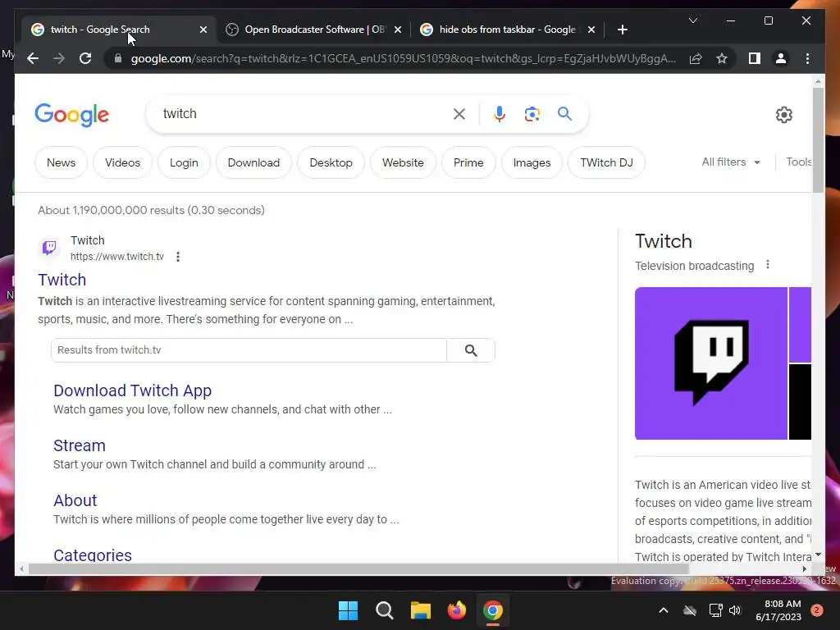The image size is (840, 630).
Task: Apply the Login search chip
Action: (x=184, y=162)
